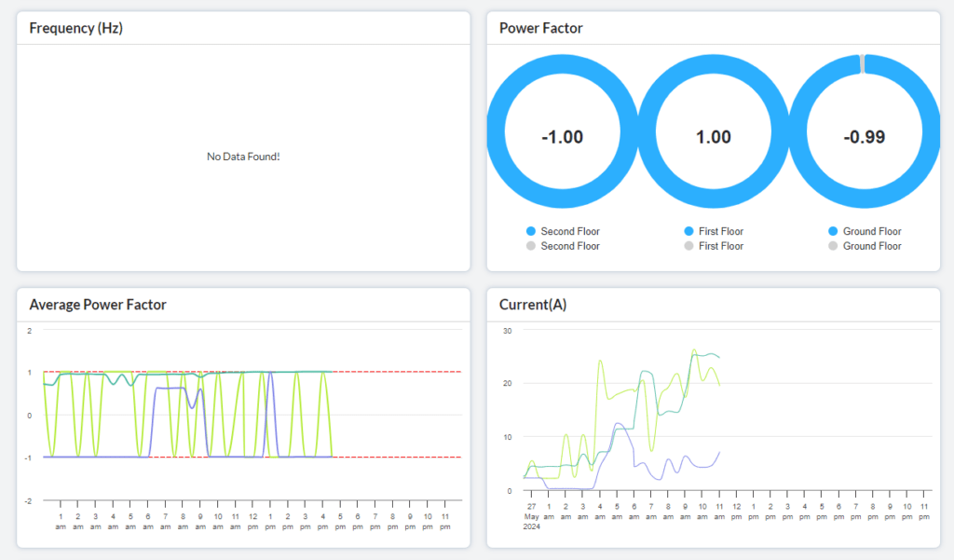Click the gray Ground Floor legend dot

[834, 246]
